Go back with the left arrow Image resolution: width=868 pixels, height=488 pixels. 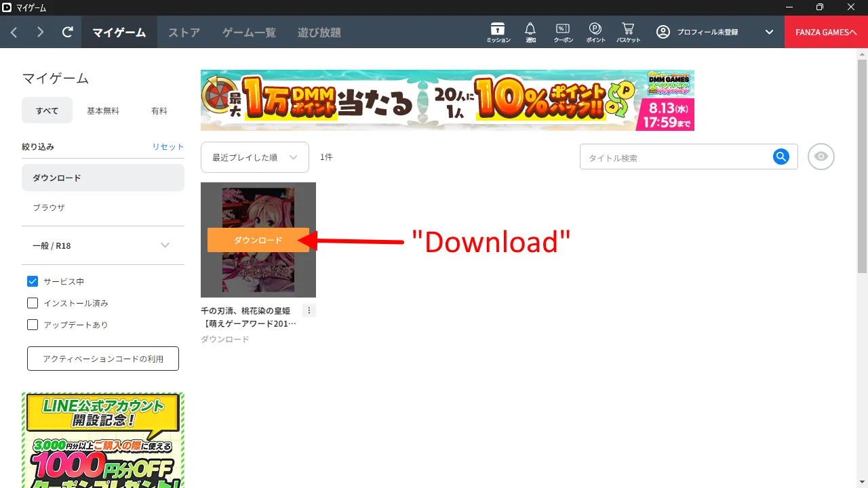tap(14, 32)
